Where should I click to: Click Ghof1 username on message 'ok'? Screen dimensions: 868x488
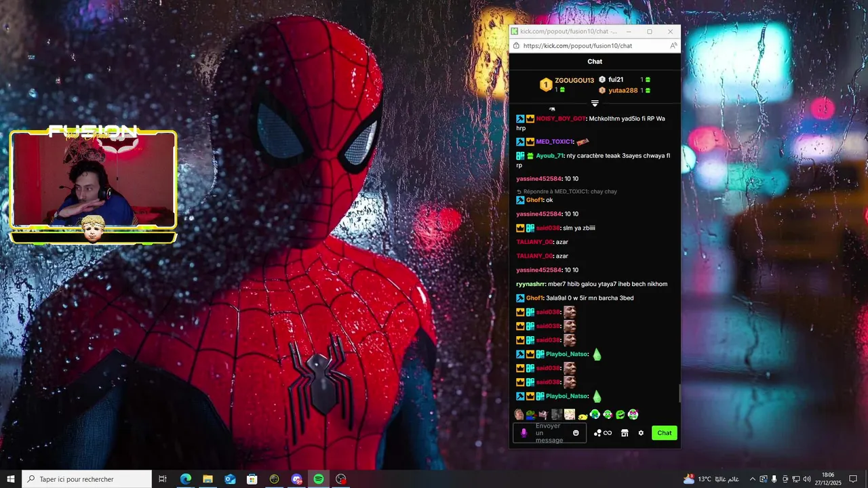tap(535, 200)
